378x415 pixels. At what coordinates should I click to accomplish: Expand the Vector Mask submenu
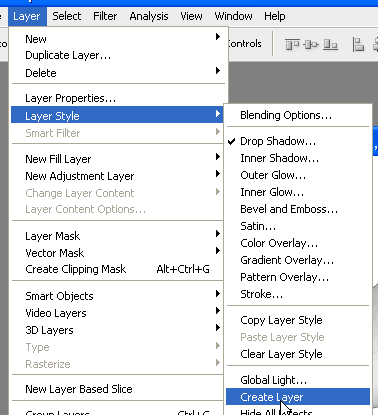click(118, 253)
